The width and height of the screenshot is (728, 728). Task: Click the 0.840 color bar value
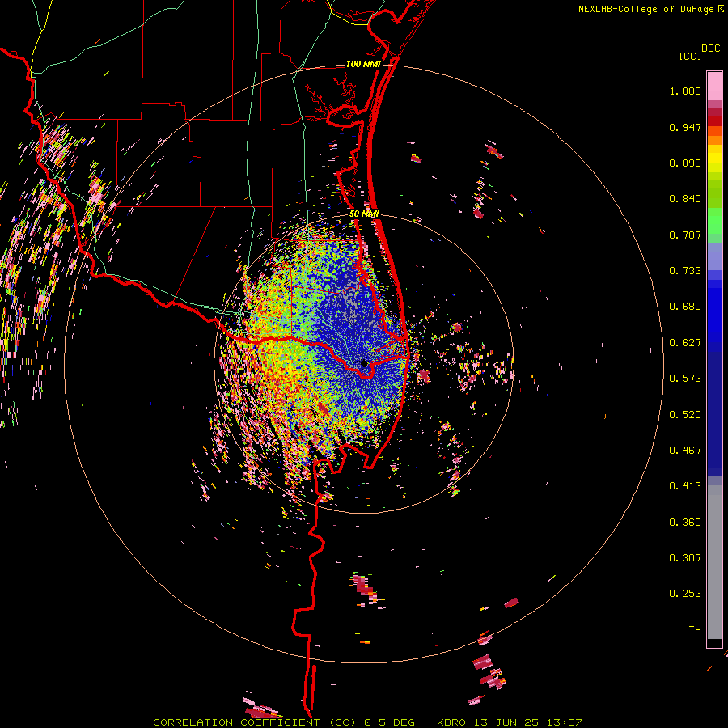(685, 199)
